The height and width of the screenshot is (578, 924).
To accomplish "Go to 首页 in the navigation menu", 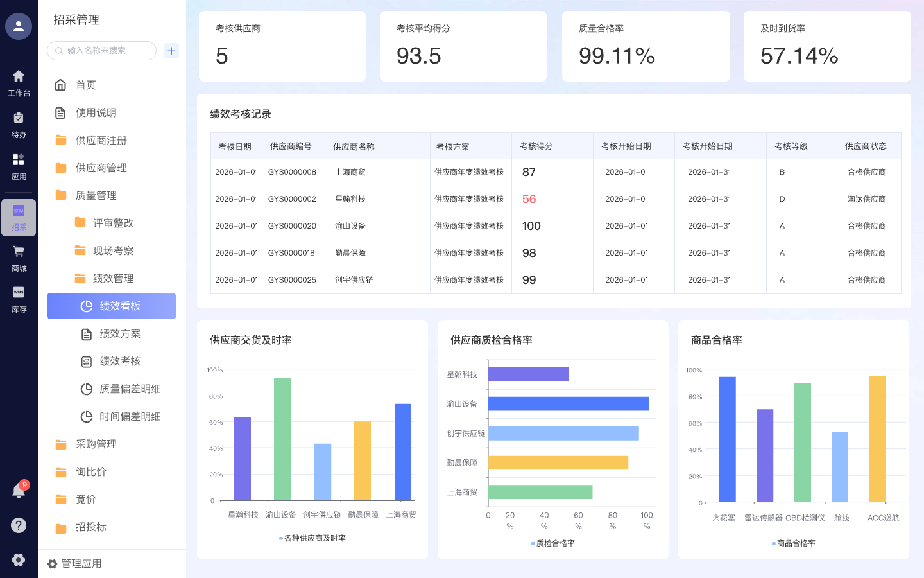I will (x=85, y=84).
